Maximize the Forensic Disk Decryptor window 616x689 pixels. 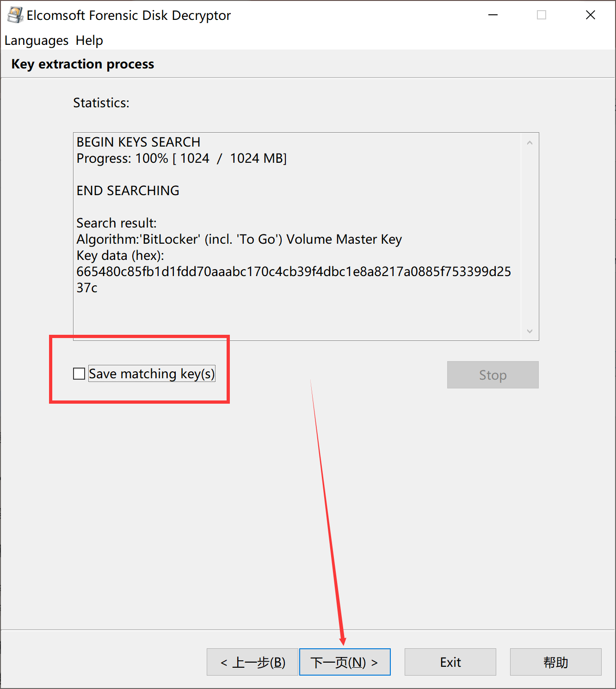542,15
